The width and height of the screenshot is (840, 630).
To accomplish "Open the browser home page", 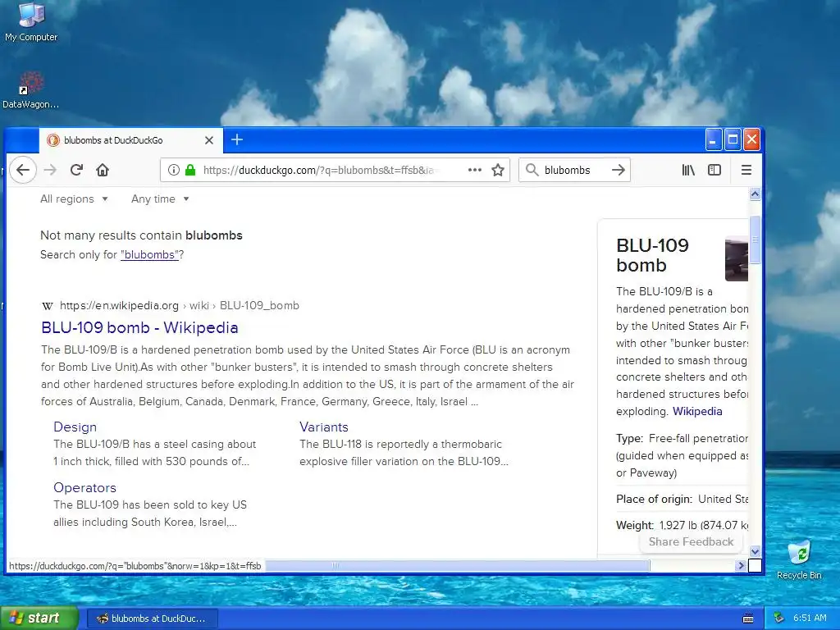I will point(103,170).
